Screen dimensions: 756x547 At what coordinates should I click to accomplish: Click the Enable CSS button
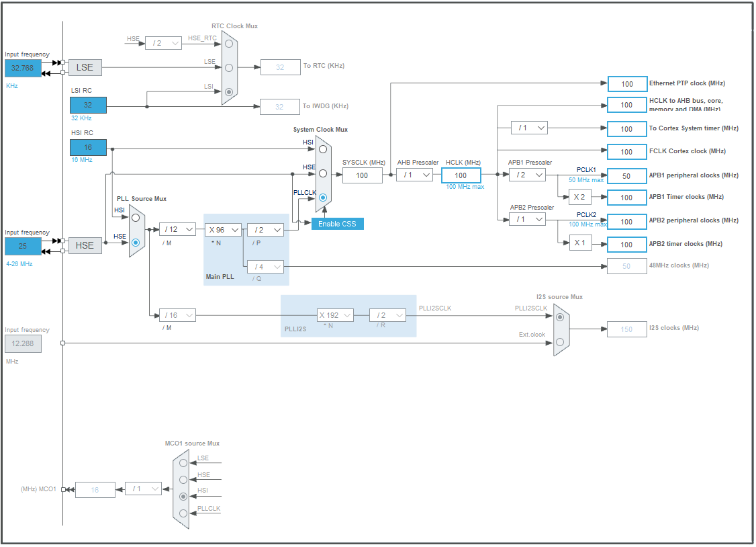tap(338, 224)
